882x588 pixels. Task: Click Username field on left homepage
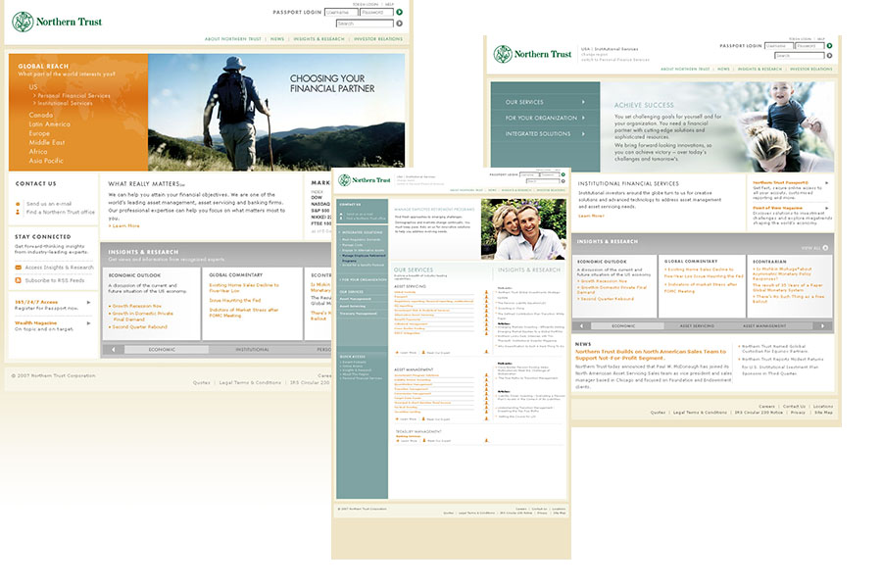341,12
